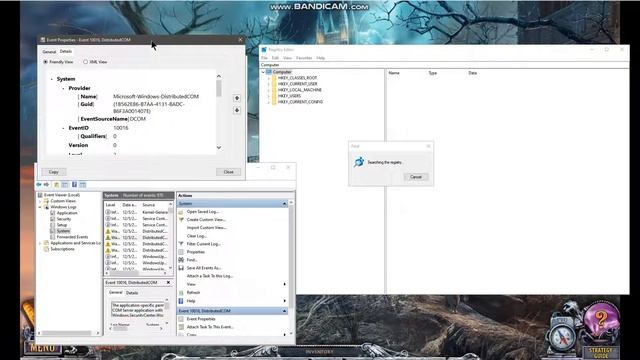Click the binoculars icon beside Find
640x360 pixels.
pyautogui.click(x=181, y=260)
